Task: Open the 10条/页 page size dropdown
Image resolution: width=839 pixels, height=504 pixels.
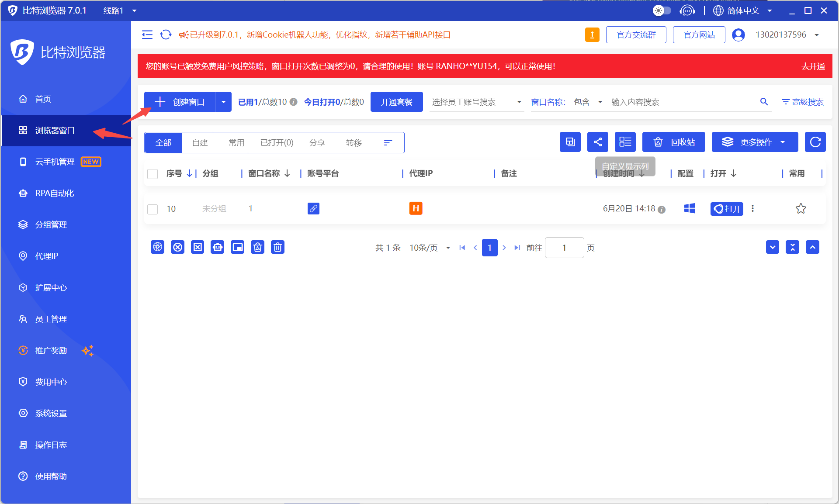Action: 430,248
